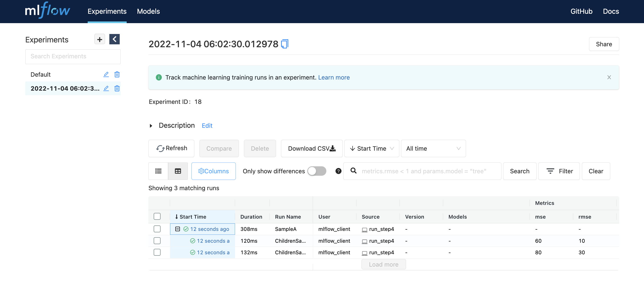
Task: Rename the Default experiment with the pencil icon
Action: [x=106, y=74]
